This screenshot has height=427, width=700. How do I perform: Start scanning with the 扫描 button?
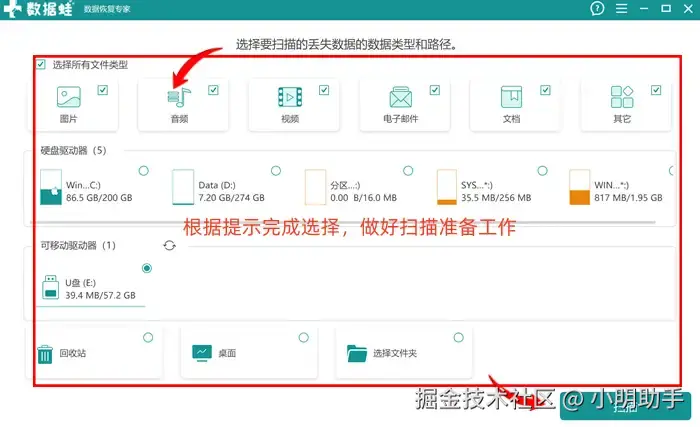click(625, 407)
